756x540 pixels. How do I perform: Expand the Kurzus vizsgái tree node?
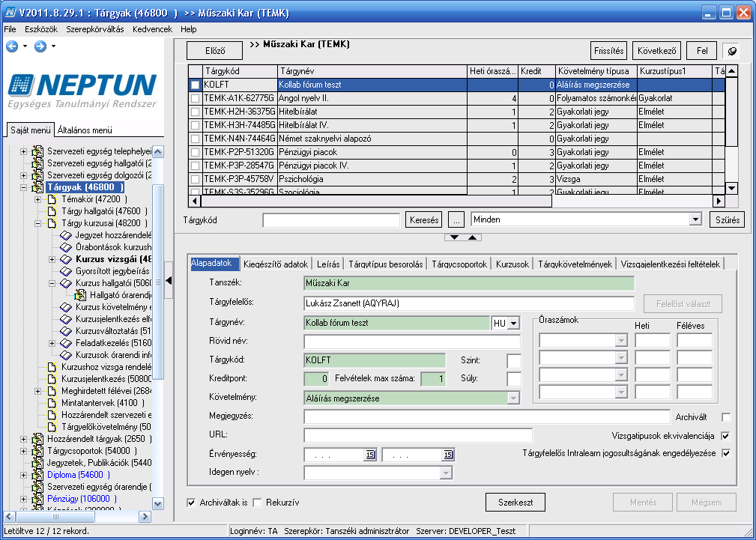(x=52, y=259)
